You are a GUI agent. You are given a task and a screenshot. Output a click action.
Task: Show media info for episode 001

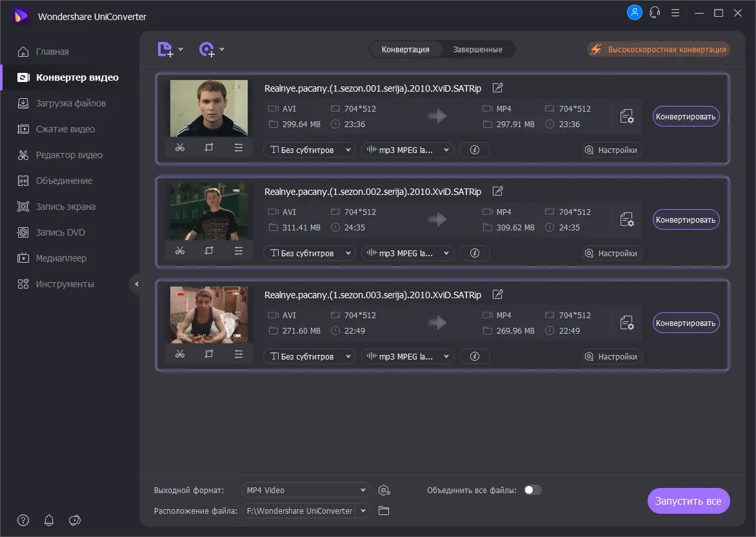[474, 150]
